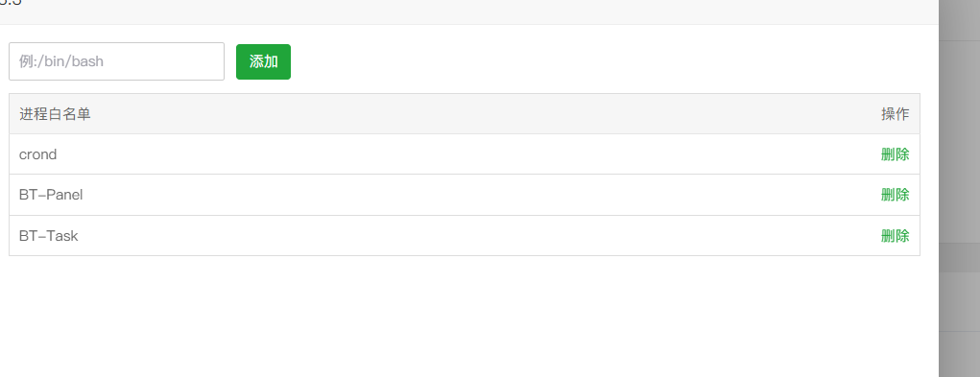Viewport: 980px width, 377px height.
Task: Delete the crond whitelist entry
Action: 895,154
